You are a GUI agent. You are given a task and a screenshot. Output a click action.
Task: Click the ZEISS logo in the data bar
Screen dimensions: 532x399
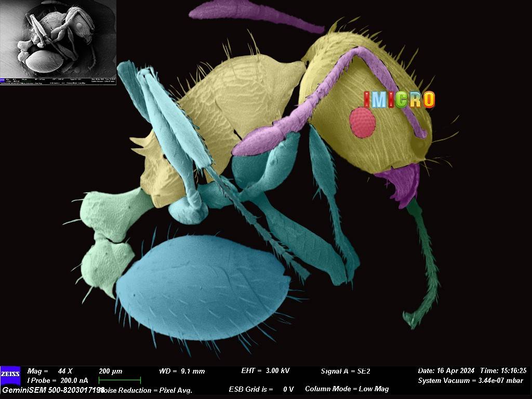(10, 374)
